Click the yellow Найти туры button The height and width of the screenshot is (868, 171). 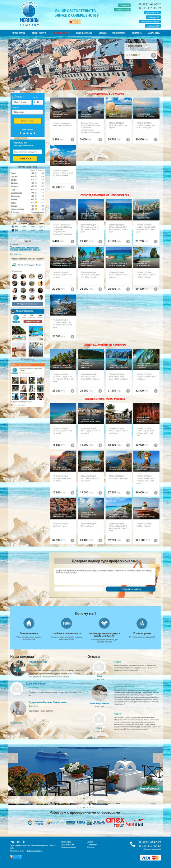click(28, 121)
